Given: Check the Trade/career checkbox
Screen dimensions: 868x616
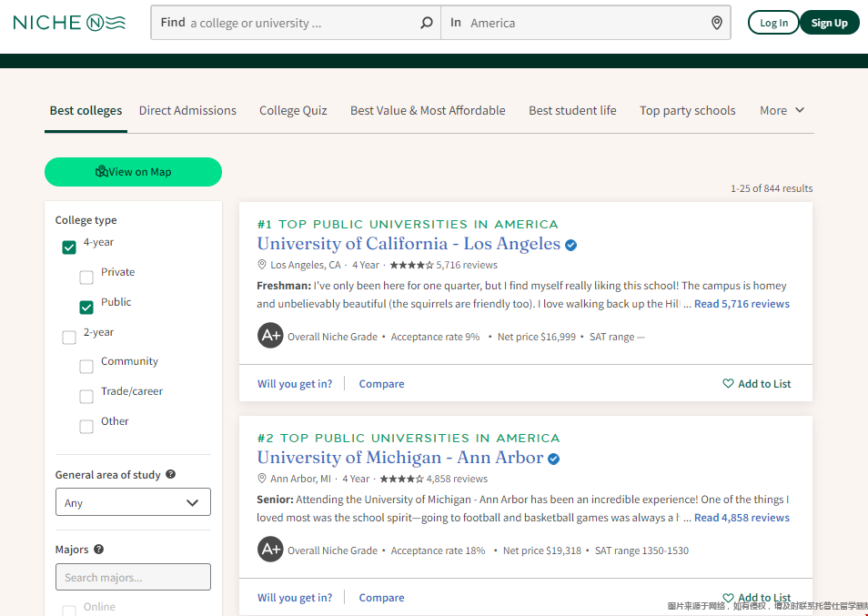Looking at the screenshot, I should coord(86,397).
